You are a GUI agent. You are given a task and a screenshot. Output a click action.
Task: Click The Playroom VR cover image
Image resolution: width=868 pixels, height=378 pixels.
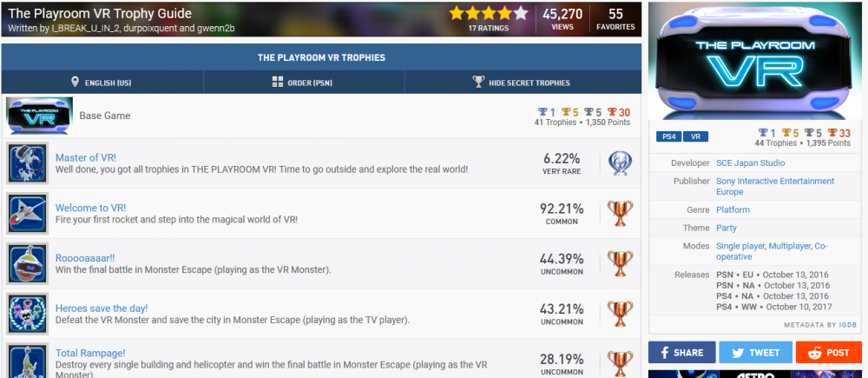click(754, 61)
